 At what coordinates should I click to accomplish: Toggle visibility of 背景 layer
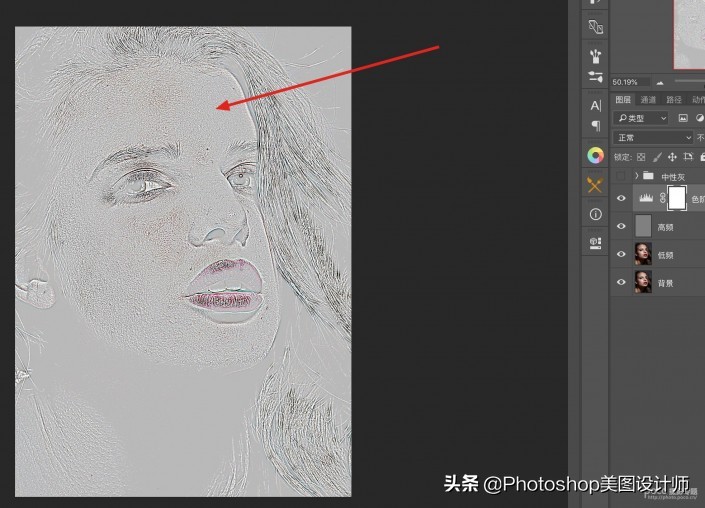pyautogui.click(x=622, y=283)
